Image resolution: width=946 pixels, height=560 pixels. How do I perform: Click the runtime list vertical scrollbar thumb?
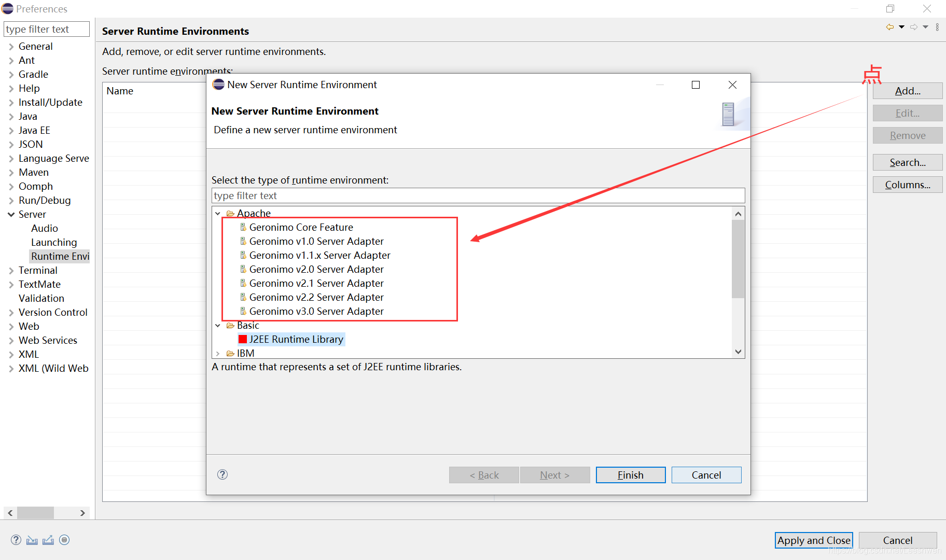pos(738,258)
